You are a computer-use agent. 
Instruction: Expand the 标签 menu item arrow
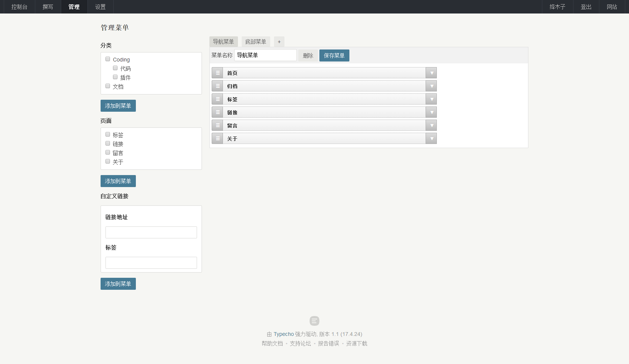tap(431, 99)
